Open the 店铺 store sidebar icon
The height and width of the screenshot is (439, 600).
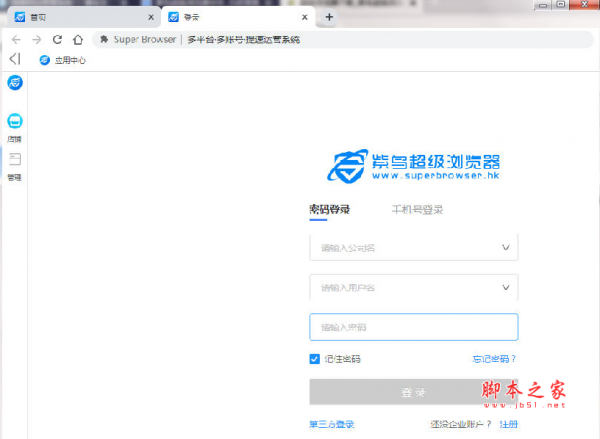[x=15, y=128]
